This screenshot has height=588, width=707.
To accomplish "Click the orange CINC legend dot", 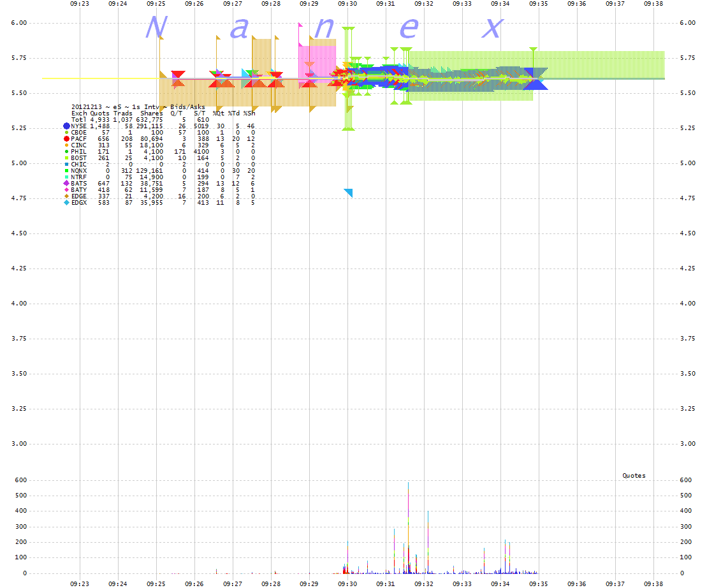I will [67, 145].
